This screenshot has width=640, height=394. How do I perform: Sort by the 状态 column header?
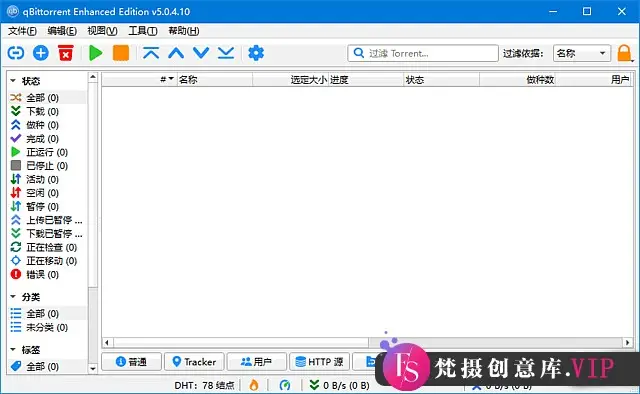(x=442, y=80)
